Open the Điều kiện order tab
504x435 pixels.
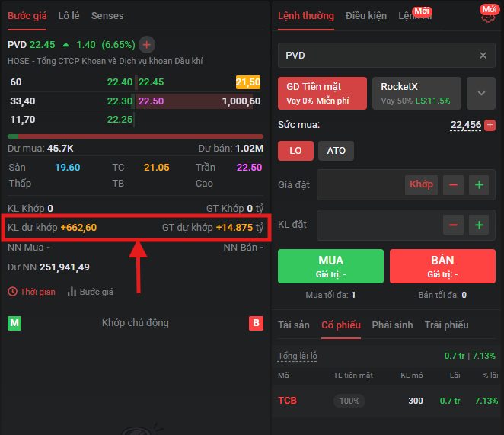click(365, 15)
